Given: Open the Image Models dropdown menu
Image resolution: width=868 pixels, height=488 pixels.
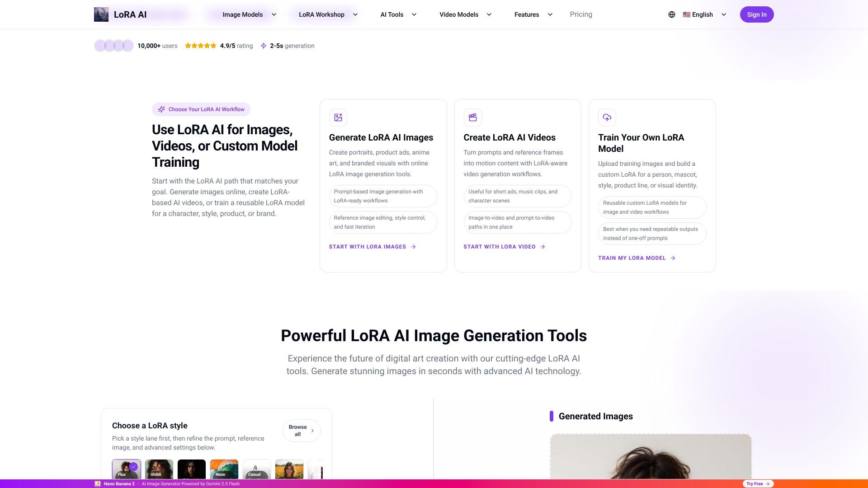Looking at the screenshot, I should coord(249,14).
